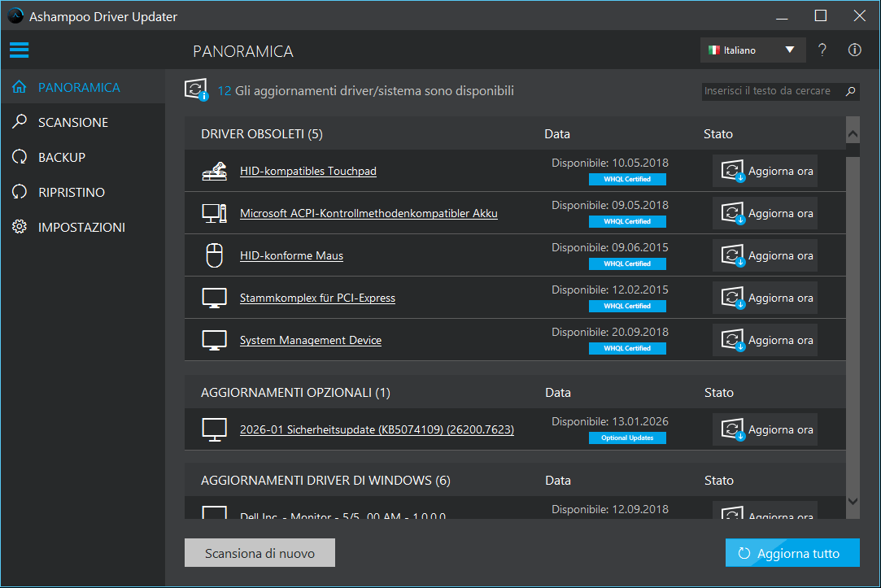Open the hamburger menu icon
The height and width of the screenshot is (588, 881).
(19, 50)
